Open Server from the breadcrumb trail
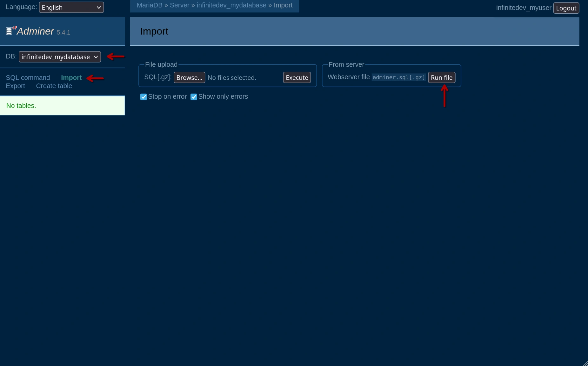The image size is (588, 366). [x=179, y=5]
